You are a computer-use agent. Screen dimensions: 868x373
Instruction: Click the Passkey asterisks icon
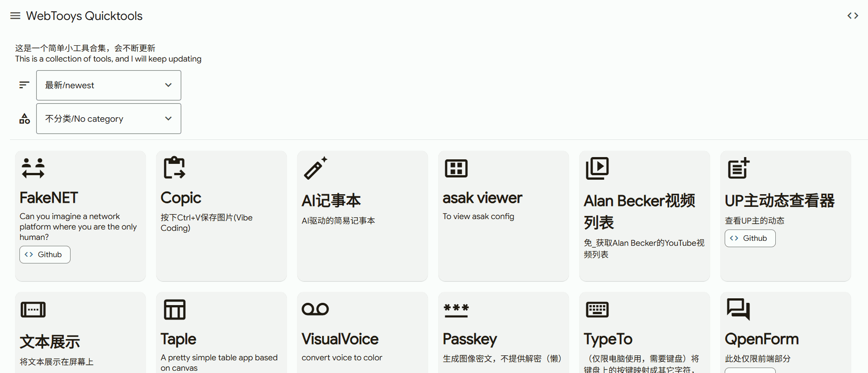[456, 310]
